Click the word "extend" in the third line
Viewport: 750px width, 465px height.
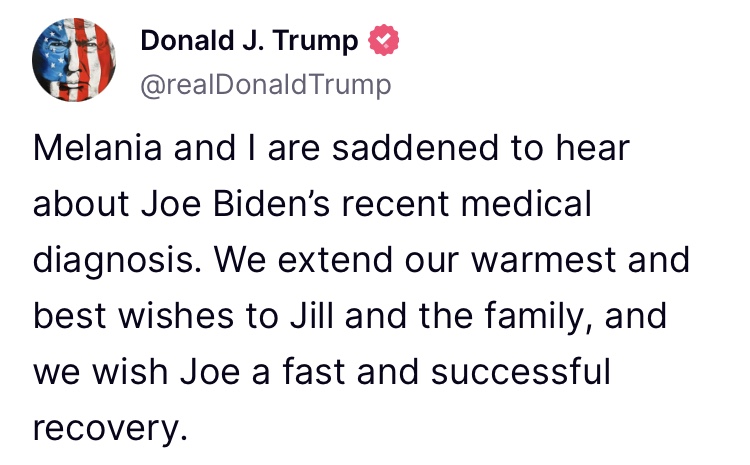coord(335,260)
